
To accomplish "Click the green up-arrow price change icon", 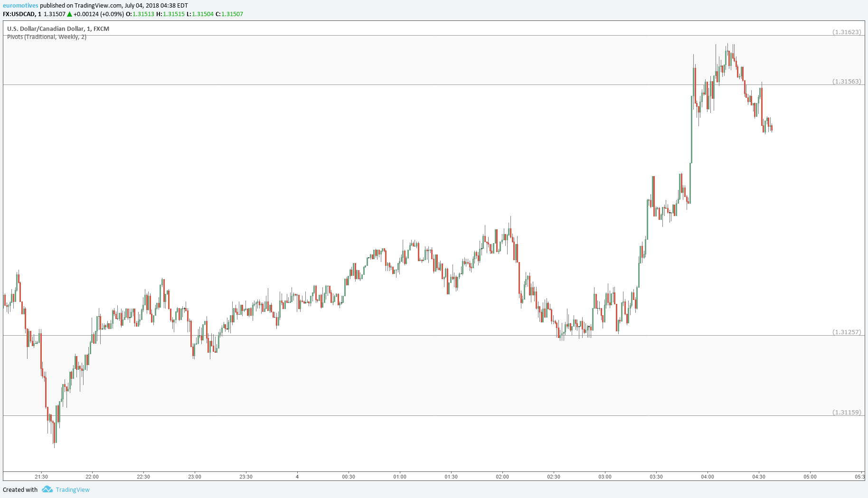I will [x=70, y=14].
